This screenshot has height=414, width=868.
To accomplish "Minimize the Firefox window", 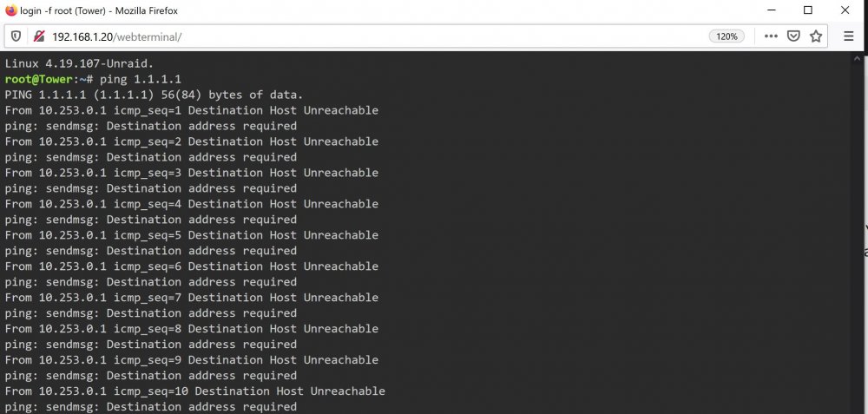I will (x=771, y=10).
